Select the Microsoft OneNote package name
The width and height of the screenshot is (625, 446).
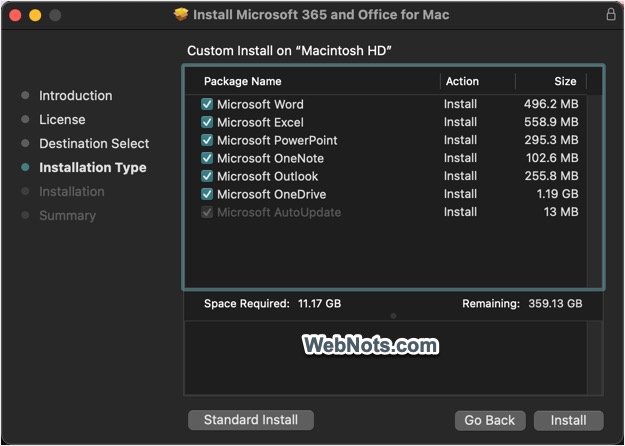[270, 158]
